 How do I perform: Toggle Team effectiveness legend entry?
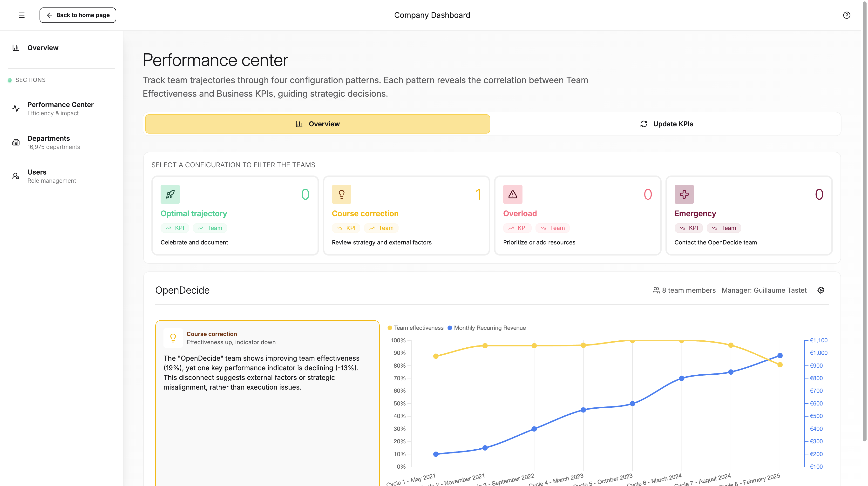tap(415, 328)
